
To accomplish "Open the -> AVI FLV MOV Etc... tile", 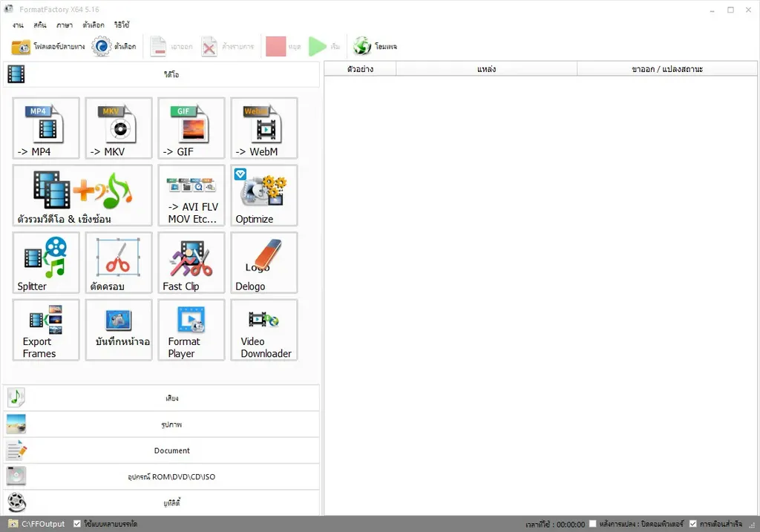I will [191, 195].
